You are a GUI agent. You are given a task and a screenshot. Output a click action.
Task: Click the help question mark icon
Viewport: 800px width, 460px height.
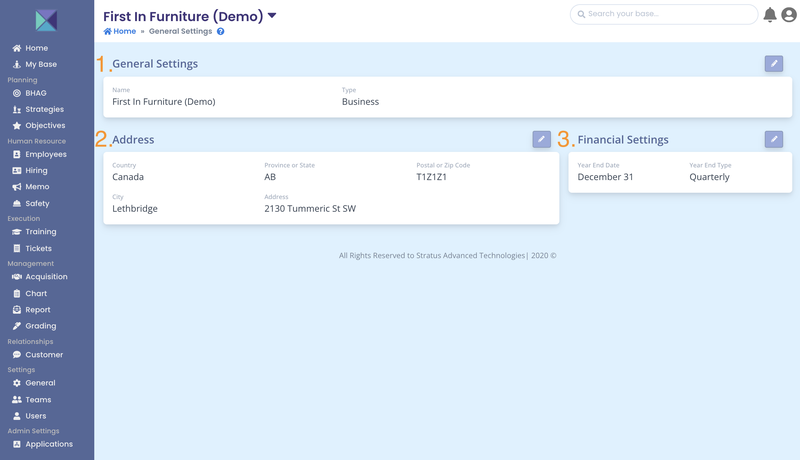pyautogui.click(x=220, y=31)
